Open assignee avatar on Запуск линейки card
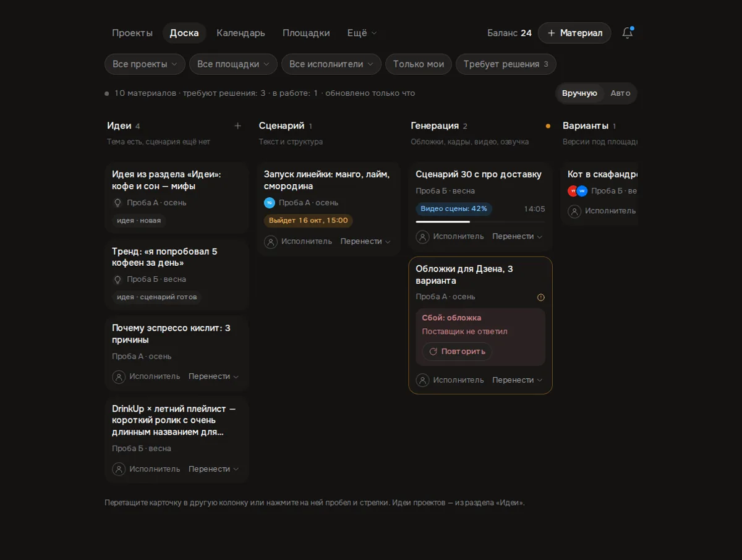The width and height of the screenshot is (742, 560). (x=271, y=242)
